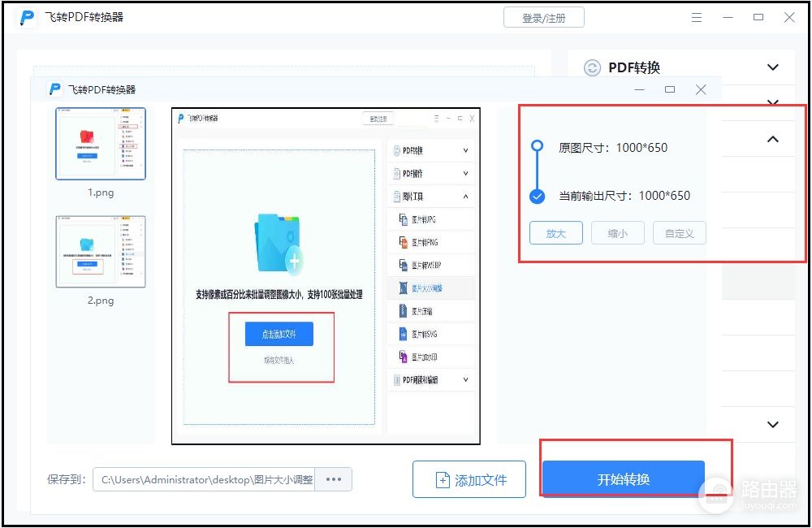Open folder browser with the ... button
812x528 pixels.
pyautogui.click(x=334, y=479)
